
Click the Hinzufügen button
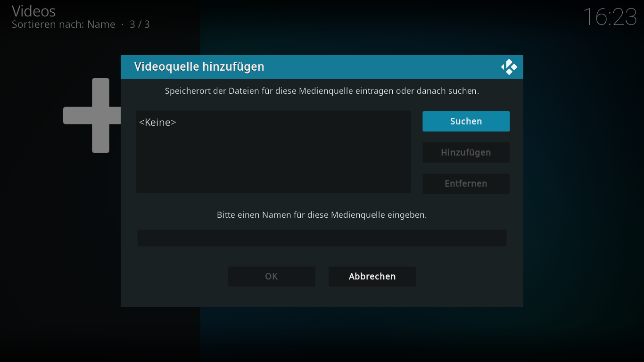pos(466,152)
